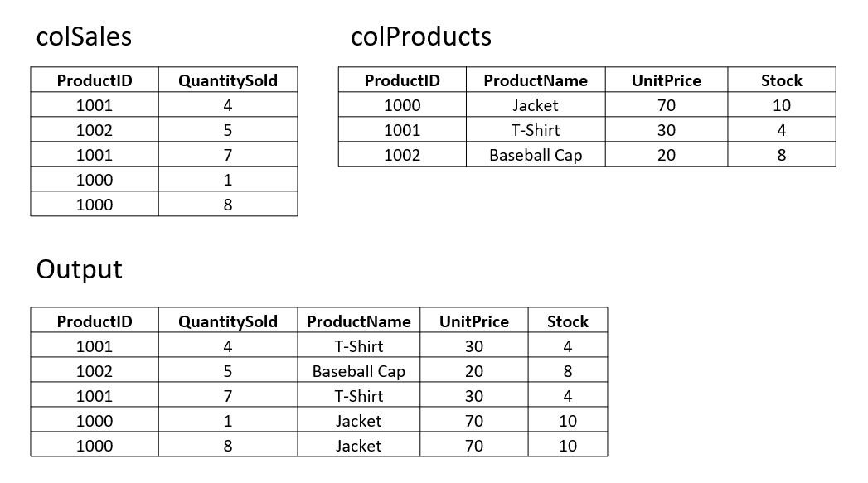Image resolution: width=868 pixels, height=483 pixels.
Task: Click the Output heading text
Action: (x=79, y=269)
